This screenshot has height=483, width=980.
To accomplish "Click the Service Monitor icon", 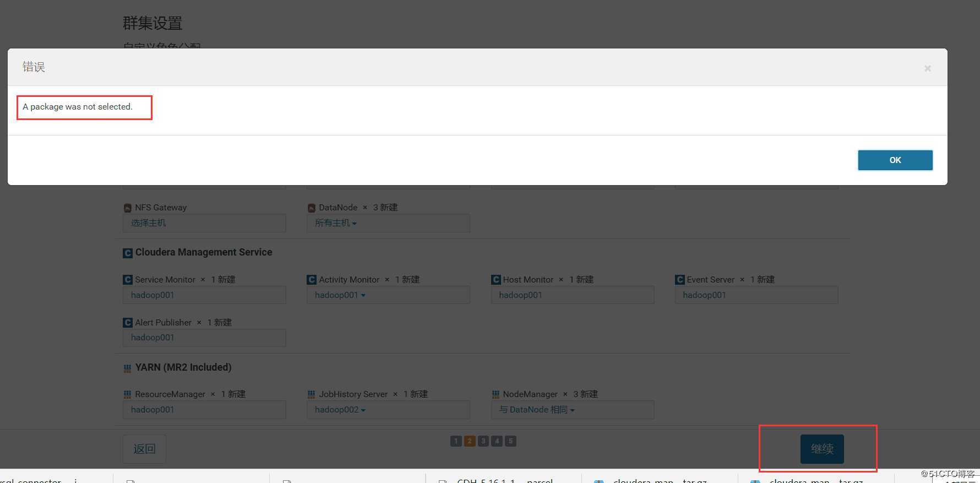I will coord(128,280).
